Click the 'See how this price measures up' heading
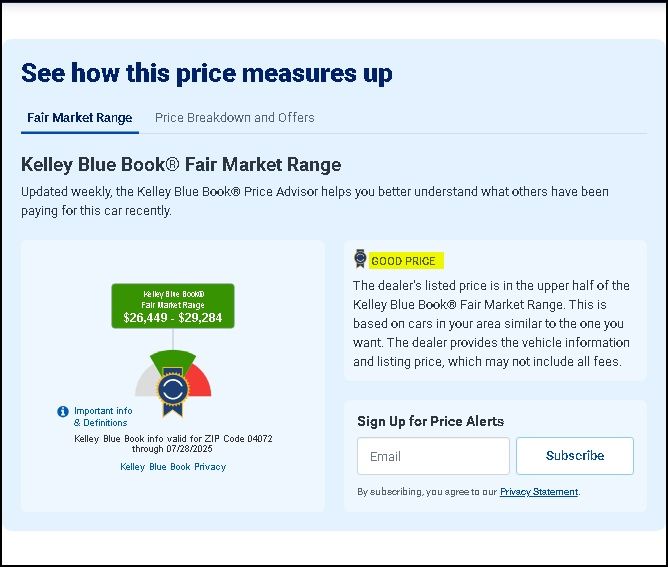This screenshot has width=668, height=567. [x=207, y=73]
